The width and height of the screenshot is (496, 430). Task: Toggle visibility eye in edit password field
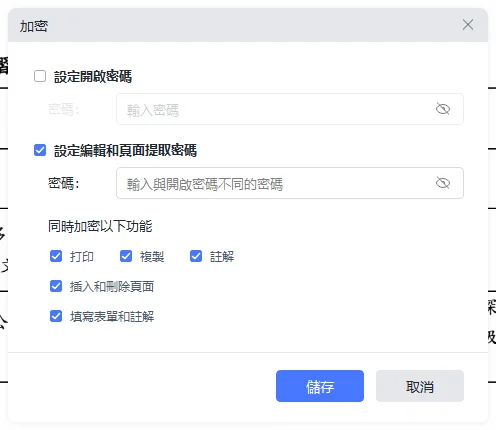443,183
